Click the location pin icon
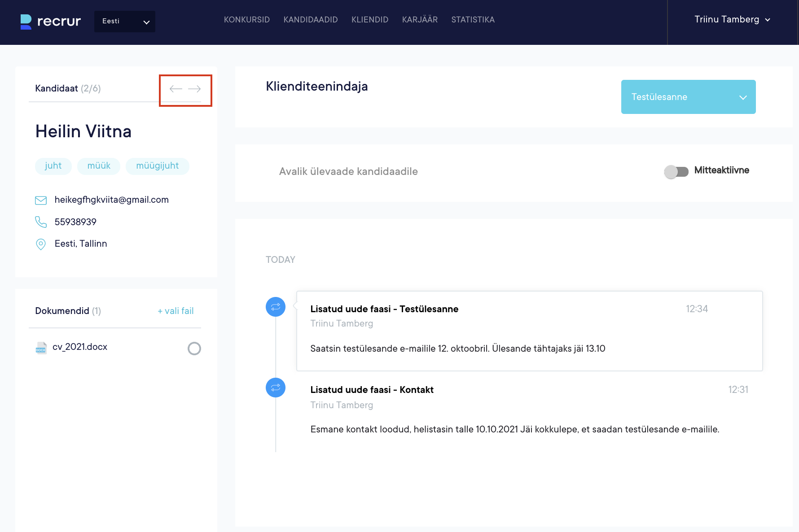This screenshot has height=532, width=799. pyautogui.click(x=41, y=244)
